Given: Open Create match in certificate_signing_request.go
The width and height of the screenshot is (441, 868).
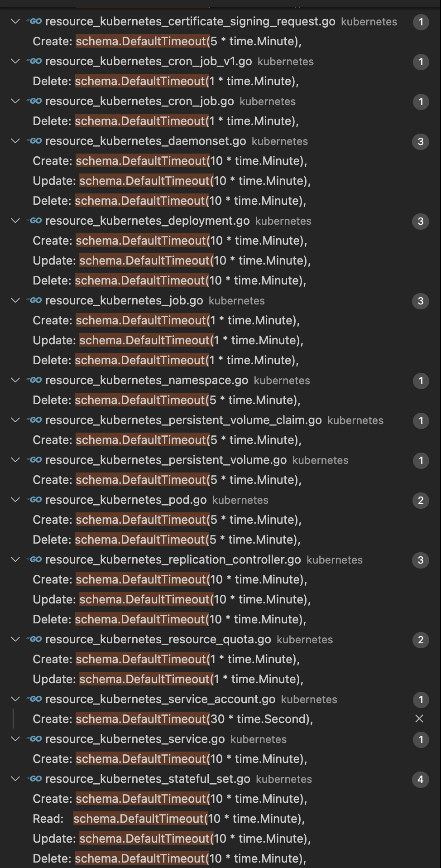Looking at the screenshot, I should click(x=167, y=41).
